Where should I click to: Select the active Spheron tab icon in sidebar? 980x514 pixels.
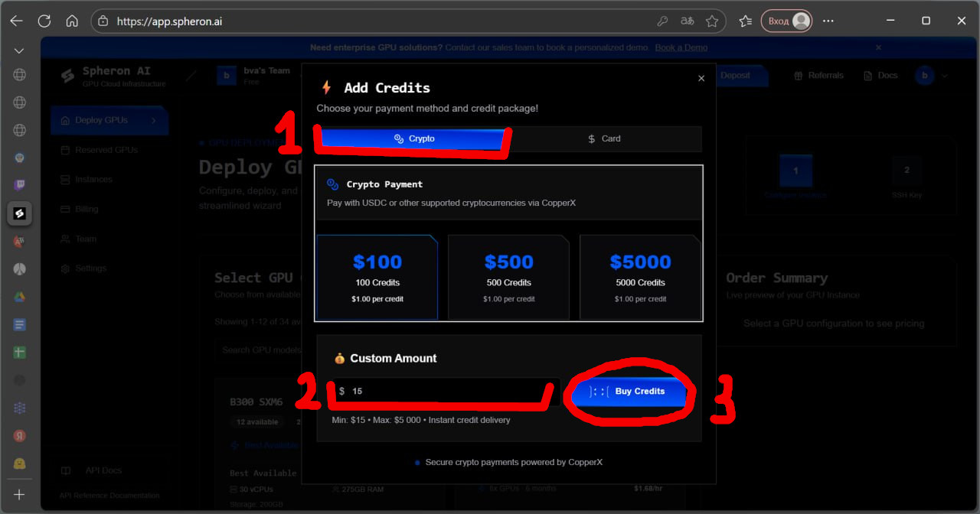click(20, 213)
